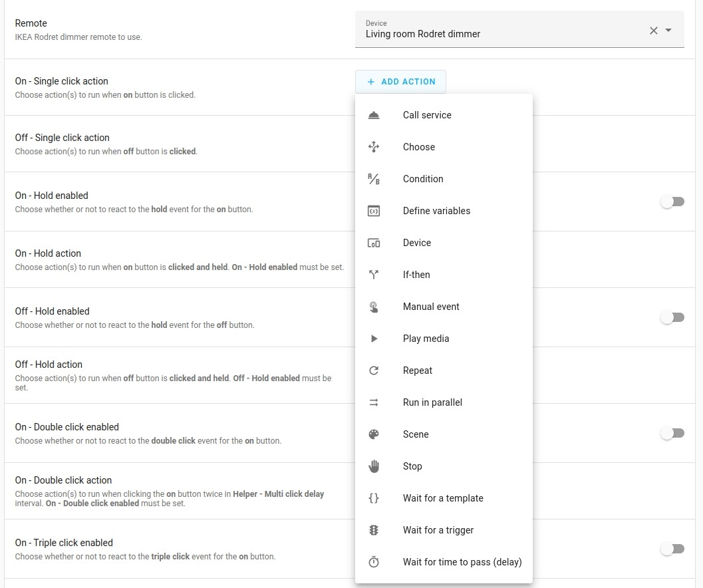Click the Wait for a template braces icon

(x=374, y=498)
